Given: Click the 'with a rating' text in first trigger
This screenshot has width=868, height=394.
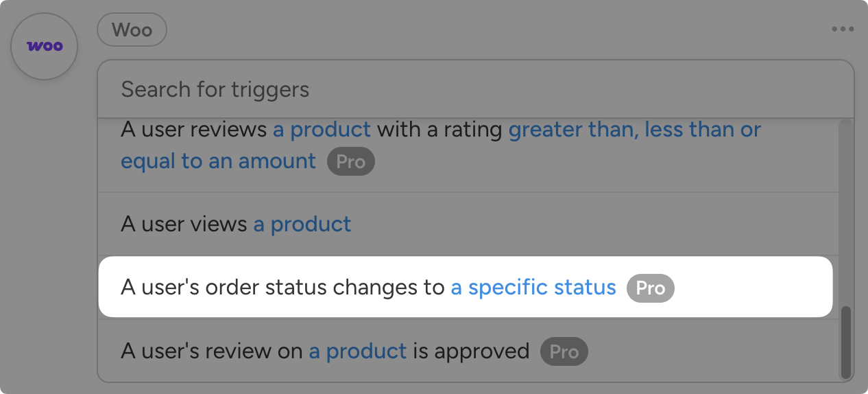Looking at the screenshot, I should [439, 130].
